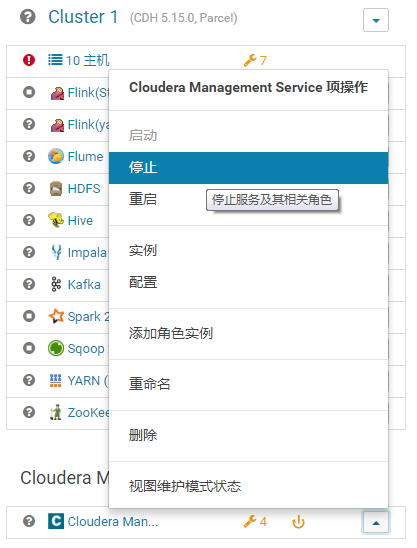Open the Cloudera Man... service link
Image resolution: width=417 pixels, height=548 pixels.
coord(113,521)
